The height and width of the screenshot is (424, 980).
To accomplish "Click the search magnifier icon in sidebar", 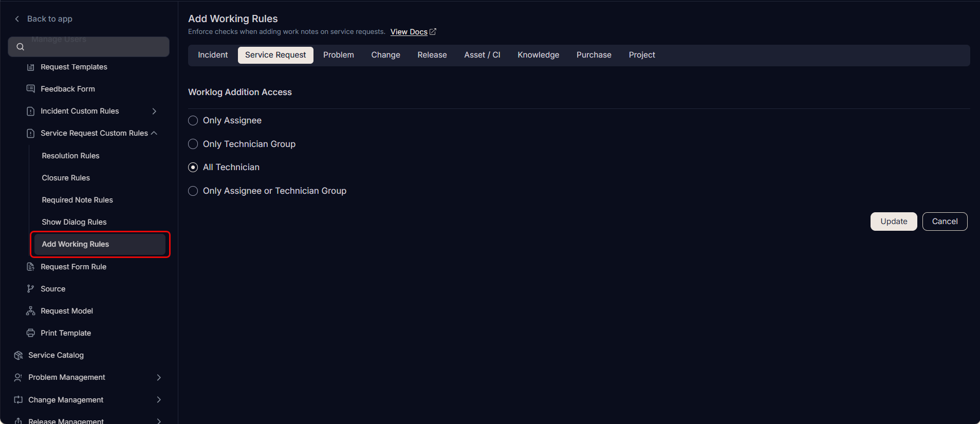I will [21, 47].
